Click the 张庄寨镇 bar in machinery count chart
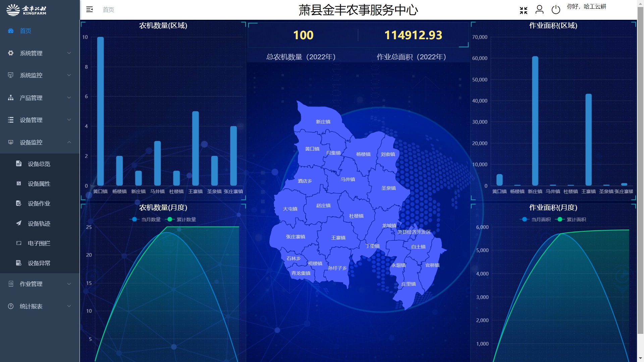Screen dimensions: 644x362 (233, 156)
